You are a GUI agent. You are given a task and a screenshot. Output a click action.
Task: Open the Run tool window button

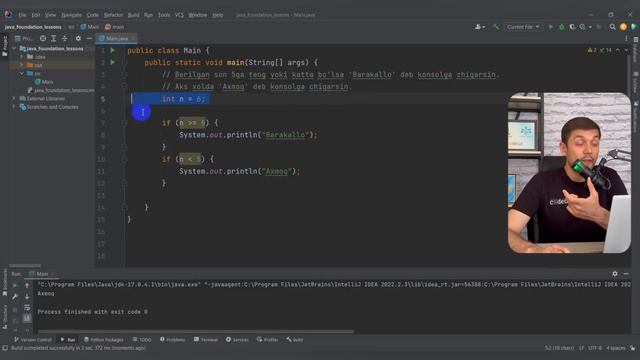[x=68, y=340]
